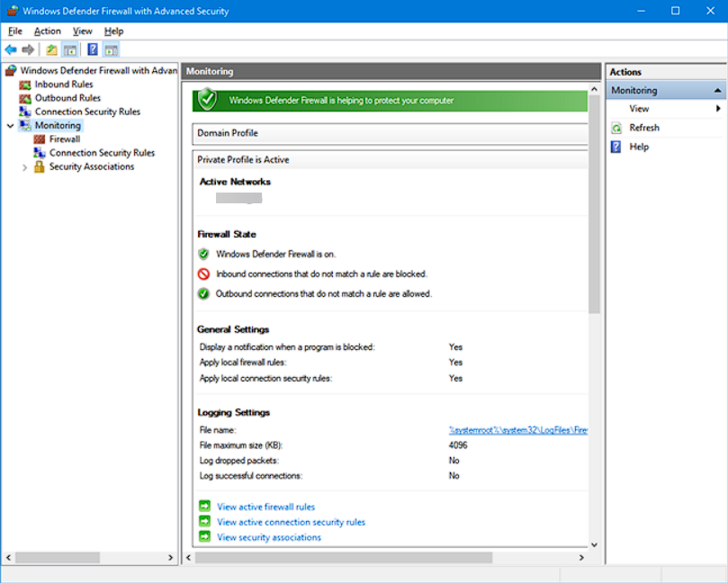Expand the Security Associations node

tap(24, 166)
